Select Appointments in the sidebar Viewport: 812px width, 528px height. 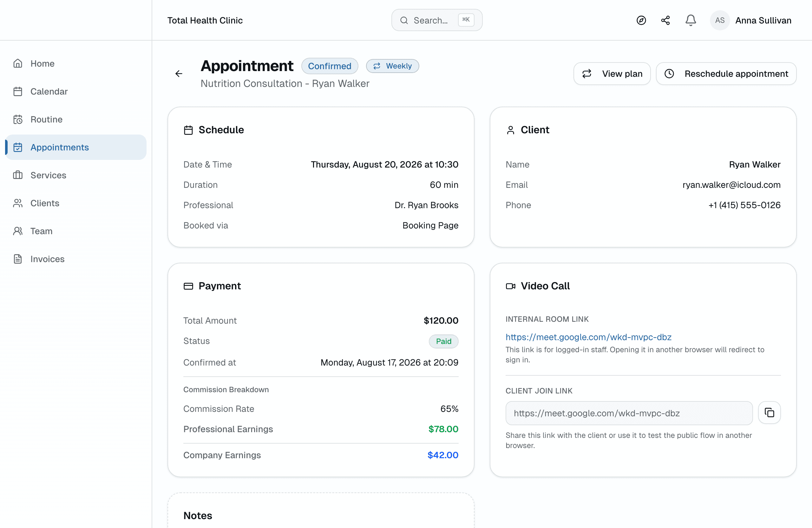76,147
